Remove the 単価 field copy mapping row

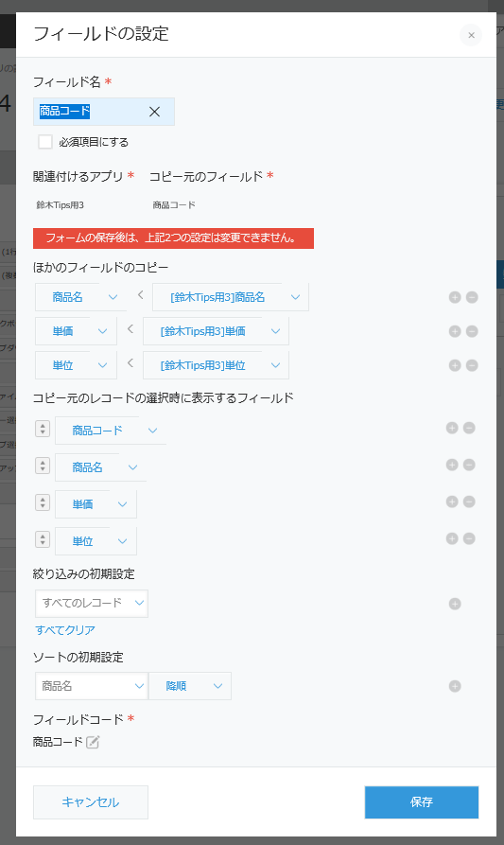click(x=472, y=331)
